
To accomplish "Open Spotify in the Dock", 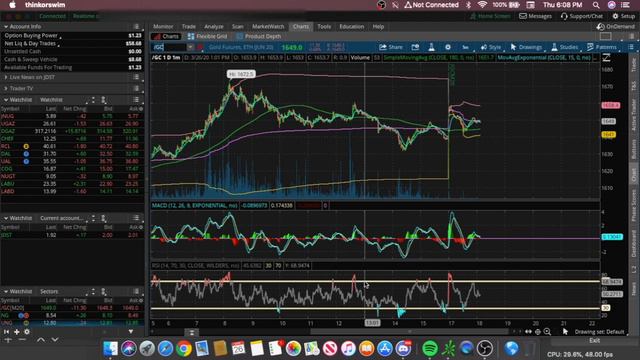I will tap(429, 348).
